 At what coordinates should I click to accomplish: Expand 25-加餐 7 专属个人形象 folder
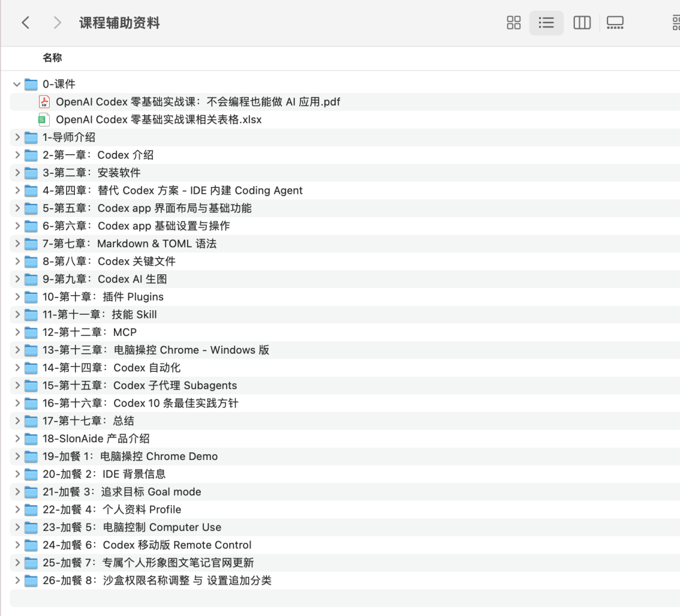tap(18, 563)
